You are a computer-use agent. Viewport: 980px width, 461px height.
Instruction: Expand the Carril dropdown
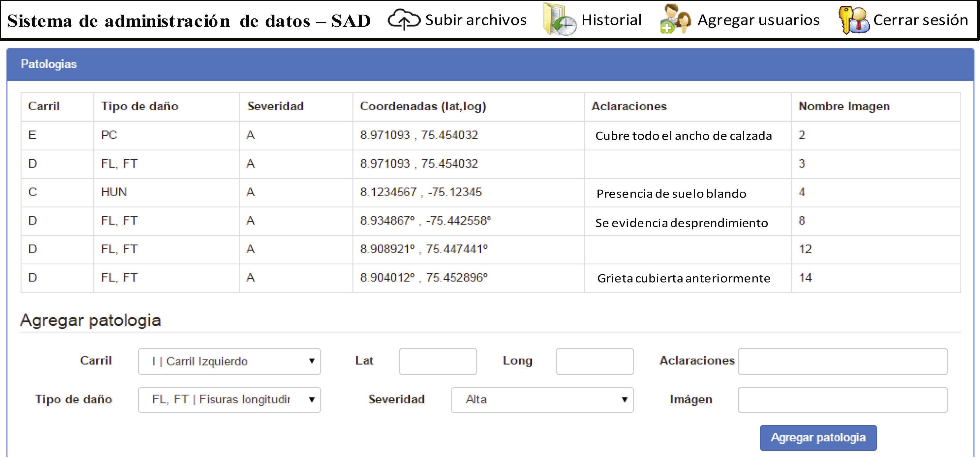pyautogui.click(x=229, y=361)
